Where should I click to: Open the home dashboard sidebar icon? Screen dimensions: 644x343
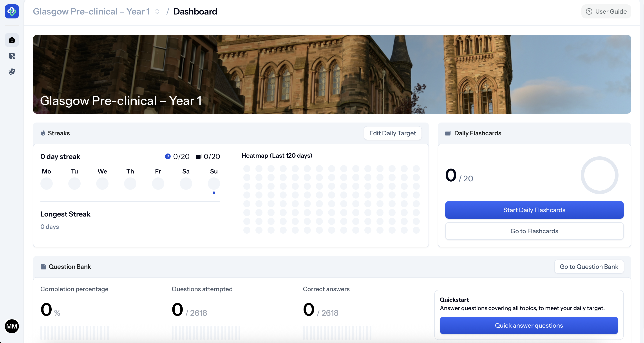tap(12, 40)
